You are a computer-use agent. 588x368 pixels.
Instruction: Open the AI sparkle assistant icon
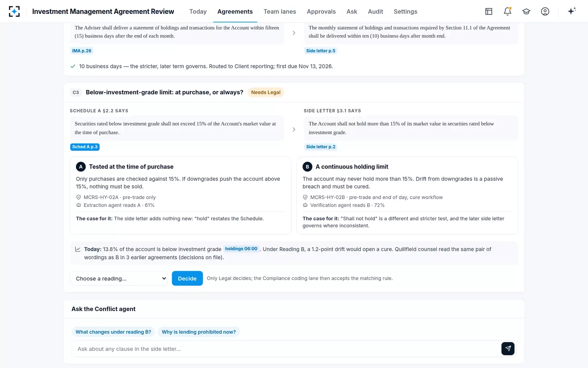(572, 11)
